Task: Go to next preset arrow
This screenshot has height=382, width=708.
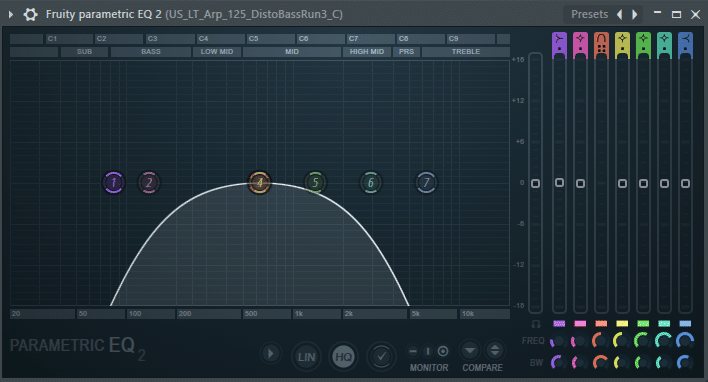Action: pos(634,14)
